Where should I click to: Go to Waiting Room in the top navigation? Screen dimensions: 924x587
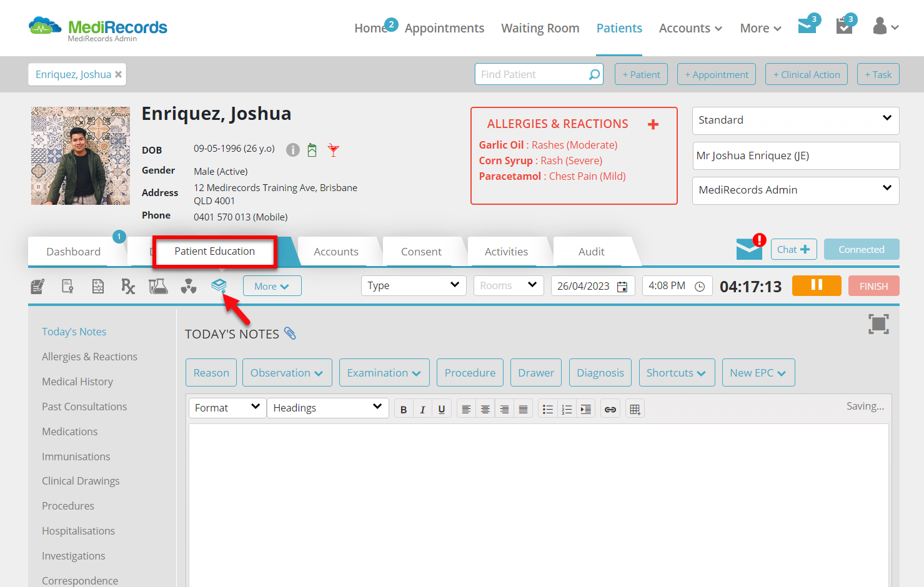pyautogui.click(x=540, y=28)
